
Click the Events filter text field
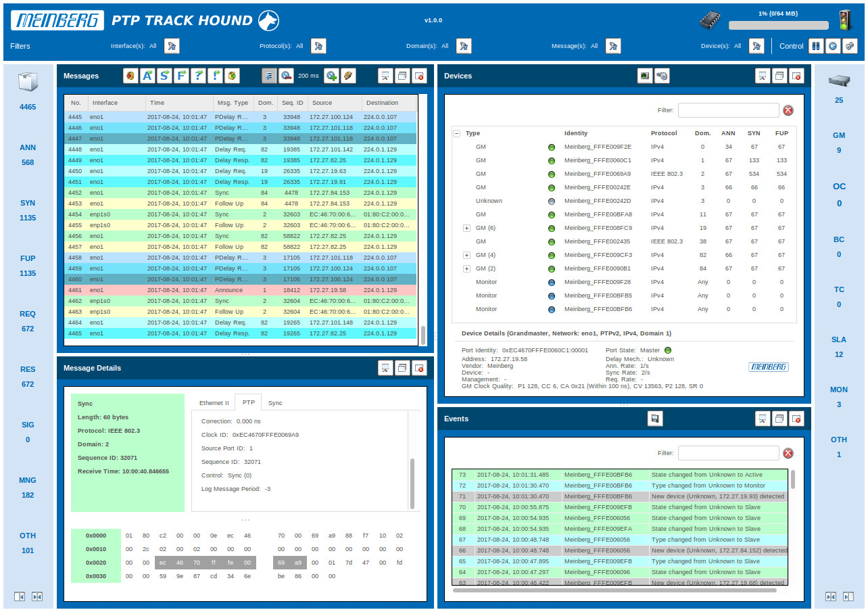click(728, 453)
